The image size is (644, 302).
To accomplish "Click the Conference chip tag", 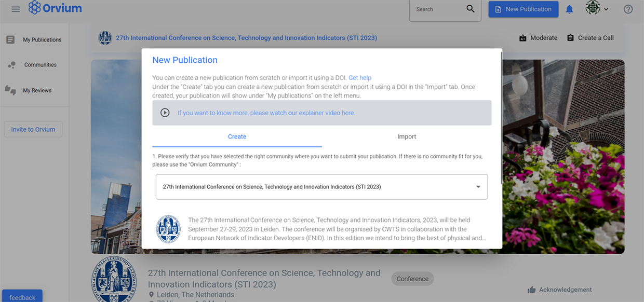I will [412, 279].
